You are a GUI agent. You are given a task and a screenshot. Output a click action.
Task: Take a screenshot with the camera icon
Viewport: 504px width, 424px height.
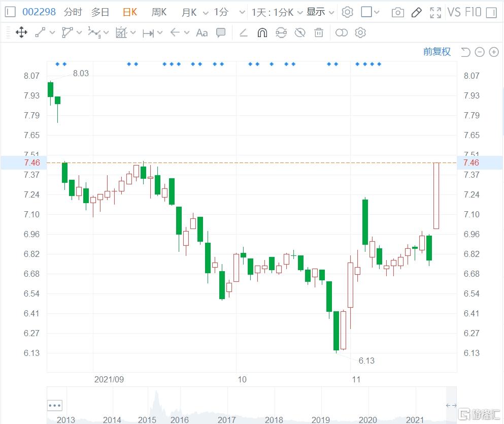click(397, 13)
